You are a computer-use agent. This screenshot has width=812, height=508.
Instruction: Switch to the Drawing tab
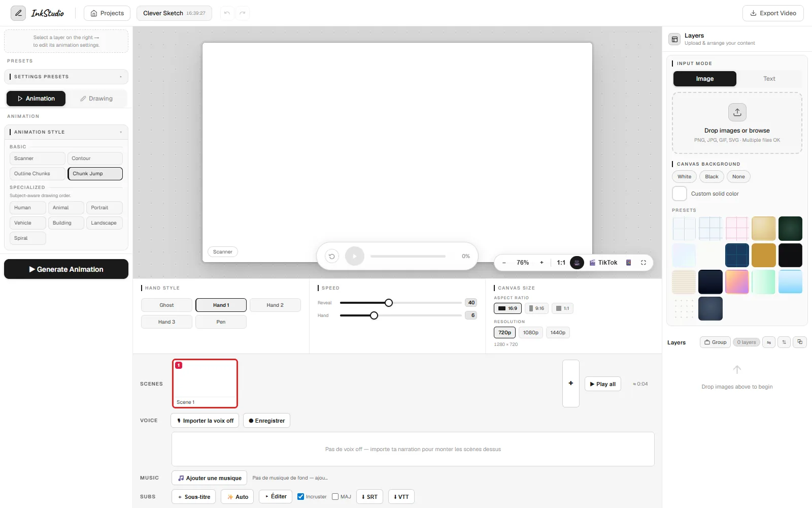[96, 99]
